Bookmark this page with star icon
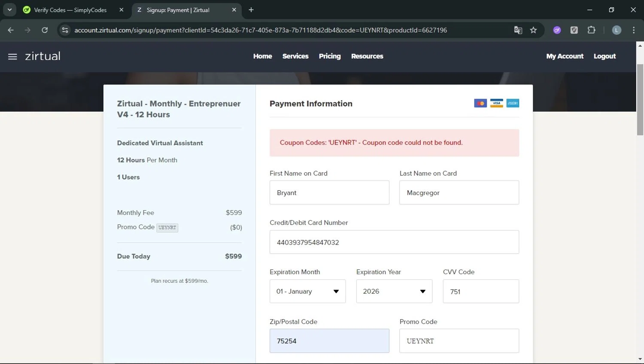 (x=533, y=30)
